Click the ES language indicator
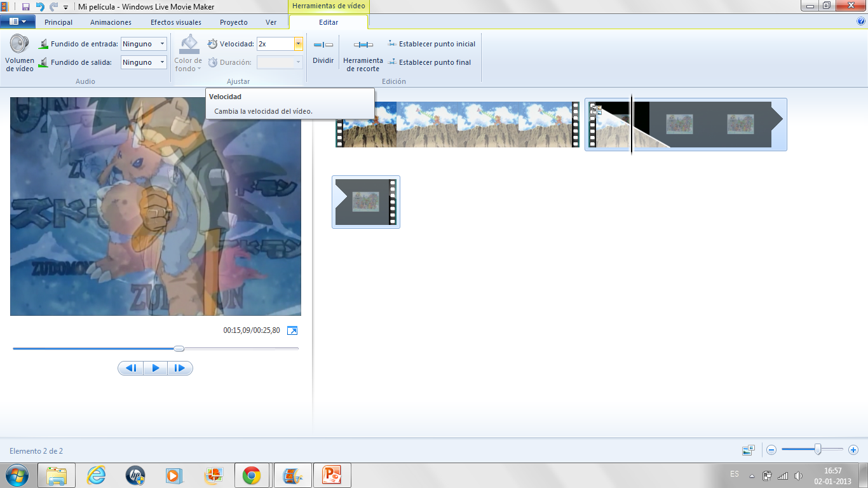Image resolution: width=868 pixels, height=488 pixels. coord(735,474)
